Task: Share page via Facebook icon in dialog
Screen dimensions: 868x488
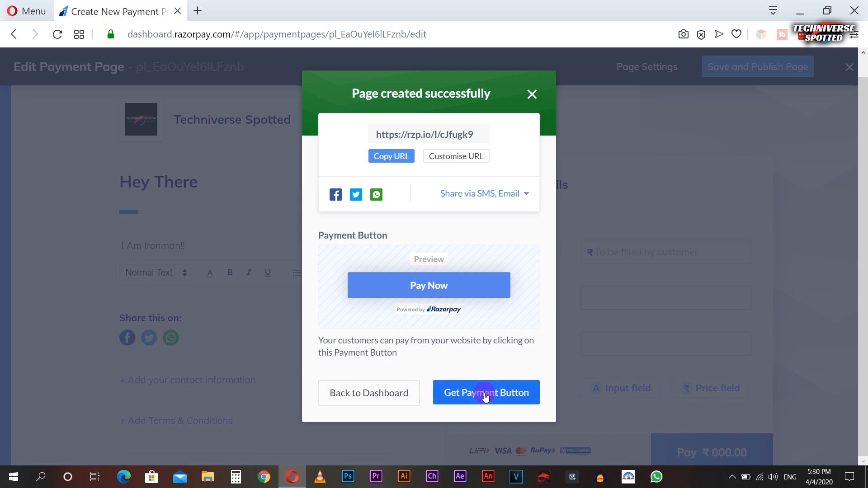Action: tap(335, 195)
